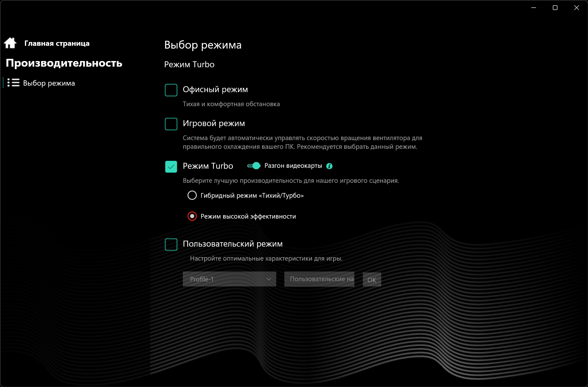Image resolution: width=588 pixels, height=387 pixels.
Task: Check the Игровой режим checkbox
Action: pos(171,124)
